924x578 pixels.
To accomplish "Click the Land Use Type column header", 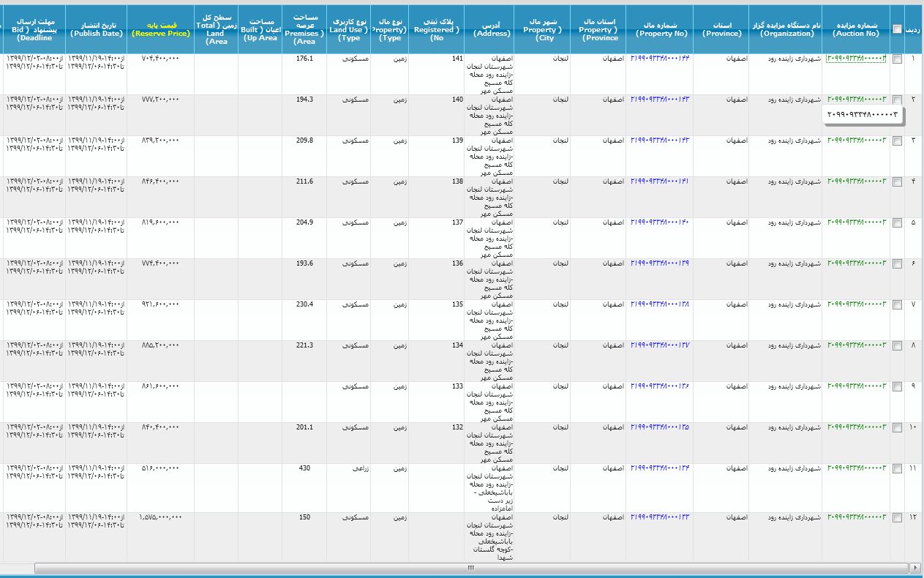I will [348, 29].
